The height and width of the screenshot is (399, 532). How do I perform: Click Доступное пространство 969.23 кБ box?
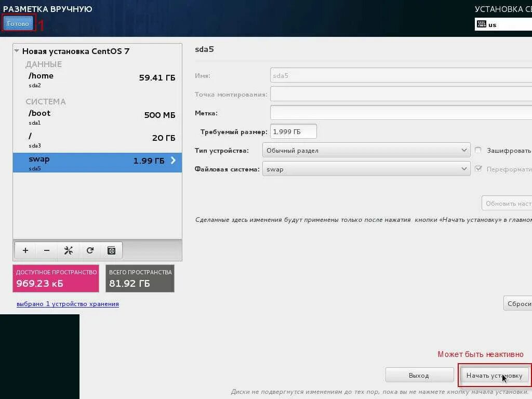[56, 278]
